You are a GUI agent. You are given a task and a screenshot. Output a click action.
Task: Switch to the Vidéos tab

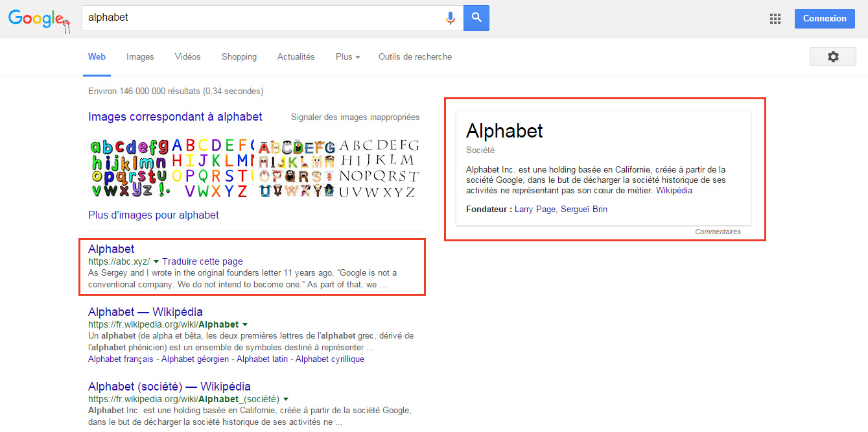tap(187, 57)
